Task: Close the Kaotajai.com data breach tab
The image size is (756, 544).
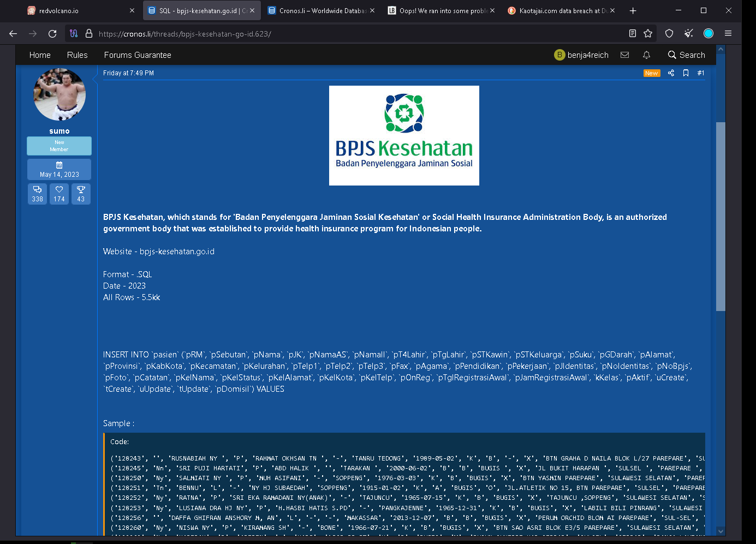Action: point(612,10)
